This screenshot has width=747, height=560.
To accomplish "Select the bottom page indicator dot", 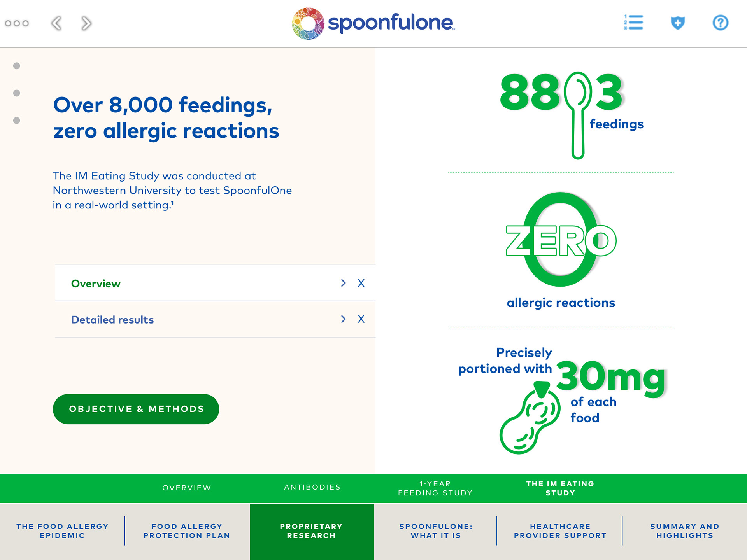I will pyautogui.click(x=17, y=121).
